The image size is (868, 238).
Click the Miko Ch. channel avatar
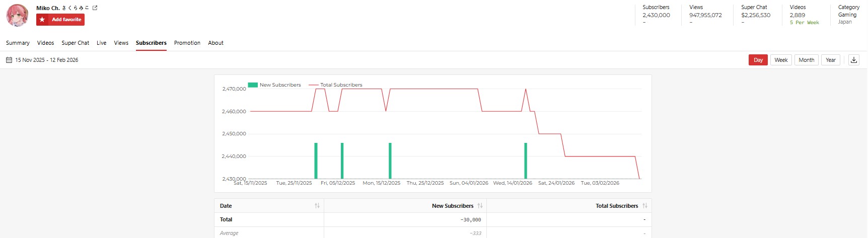click(17, 15)
